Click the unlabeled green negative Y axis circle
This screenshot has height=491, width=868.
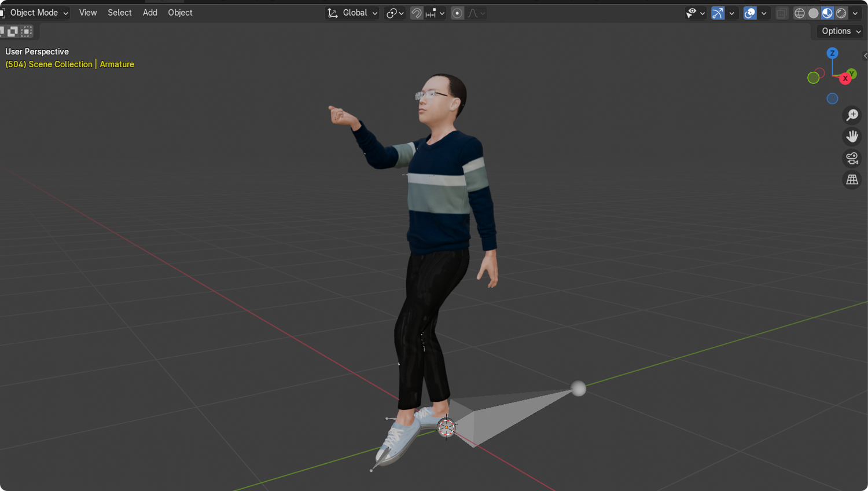pos(813,78)
